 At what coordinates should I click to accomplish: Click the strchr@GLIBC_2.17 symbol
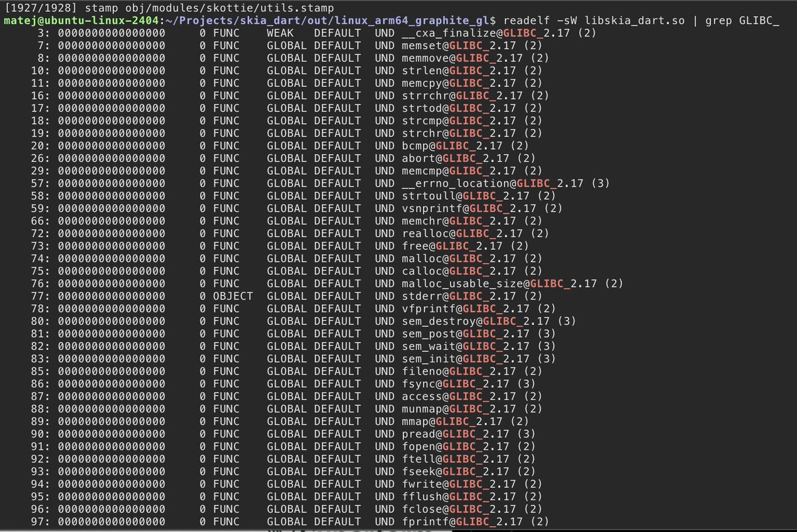click(458, 133)
